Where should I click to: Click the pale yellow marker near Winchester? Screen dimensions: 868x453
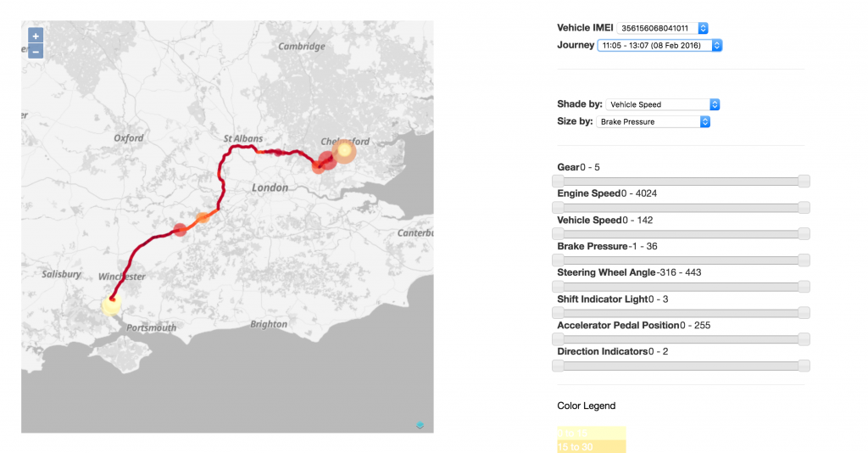(x=111, y=305)
